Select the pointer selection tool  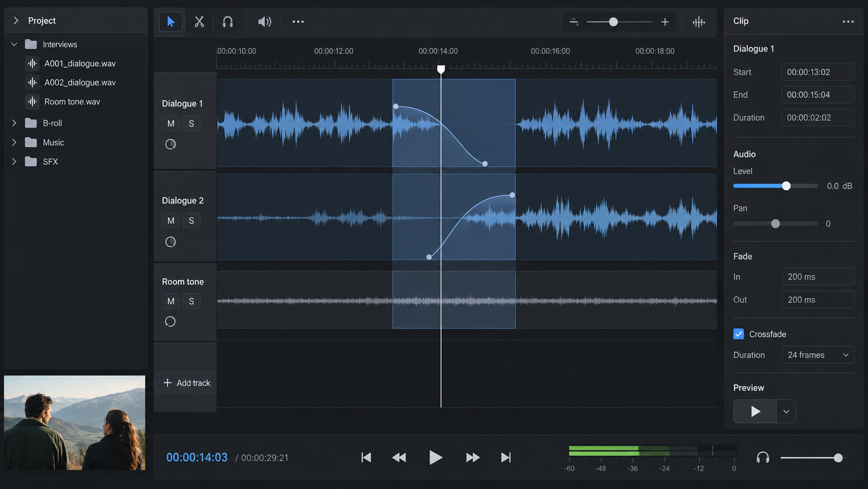pyautogui.click(x=171, y=22)
